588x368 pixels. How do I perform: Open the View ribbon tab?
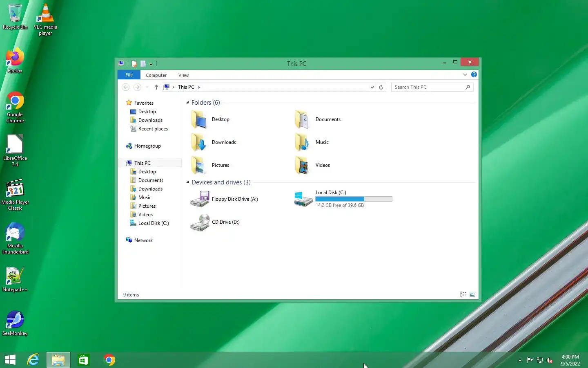(184, 75)
